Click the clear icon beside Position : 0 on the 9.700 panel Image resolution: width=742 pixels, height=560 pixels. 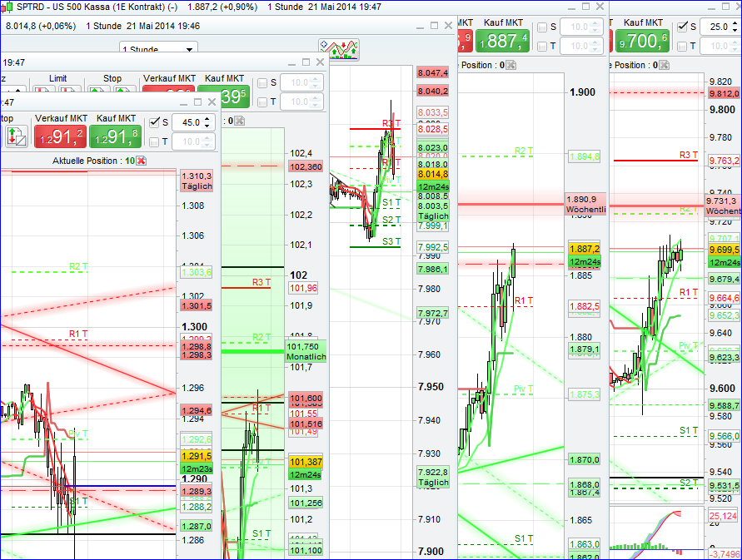(x=664, y=65)
